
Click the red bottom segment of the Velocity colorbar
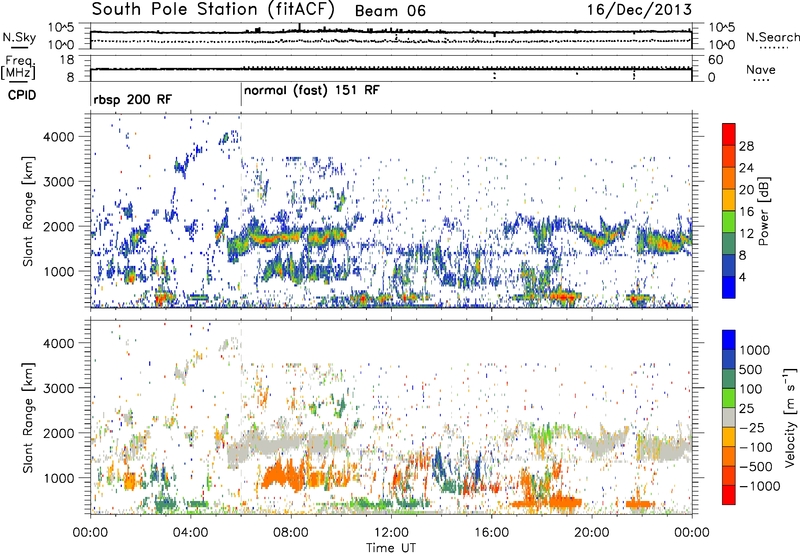(729, 495)
